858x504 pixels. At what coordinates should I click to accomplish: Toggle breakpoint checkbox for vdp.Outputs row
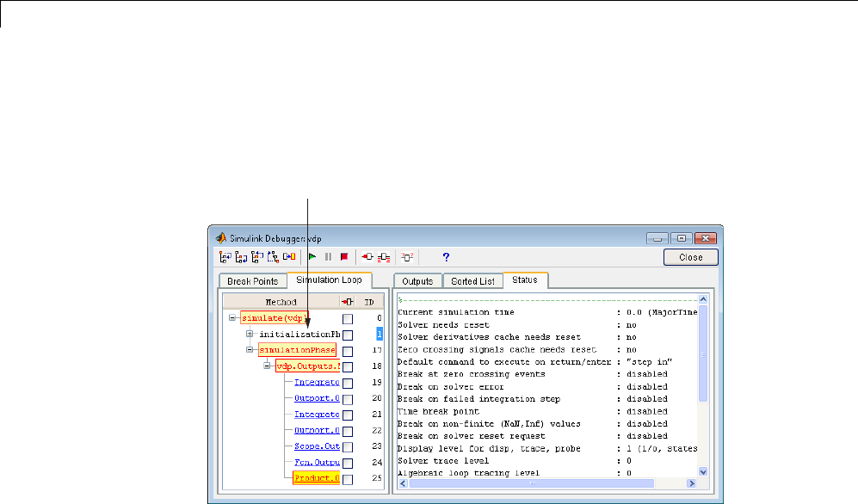coord(348,366)
